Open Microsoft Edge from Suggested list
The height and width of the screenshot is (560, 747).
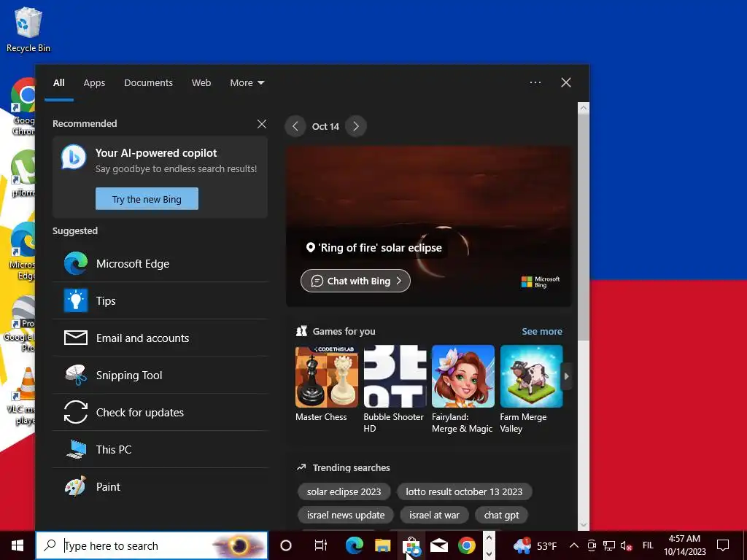point(160,263)
